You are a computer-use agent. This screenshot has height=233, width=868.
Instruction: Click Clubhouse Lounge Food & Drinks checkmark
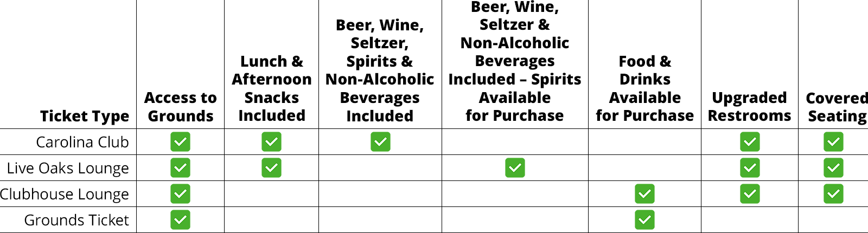(x=644, y=194)
